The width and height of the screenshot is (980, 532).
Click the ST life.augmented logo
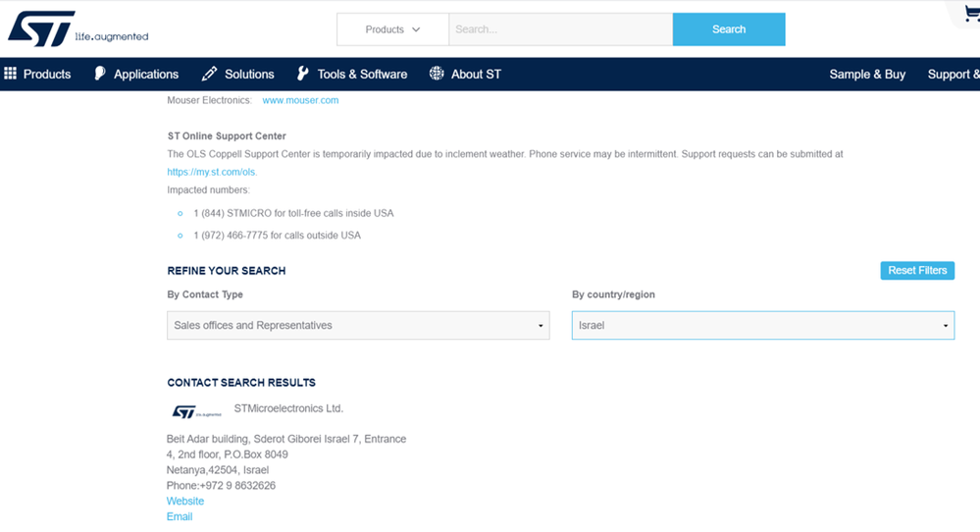tap(78, 28)
